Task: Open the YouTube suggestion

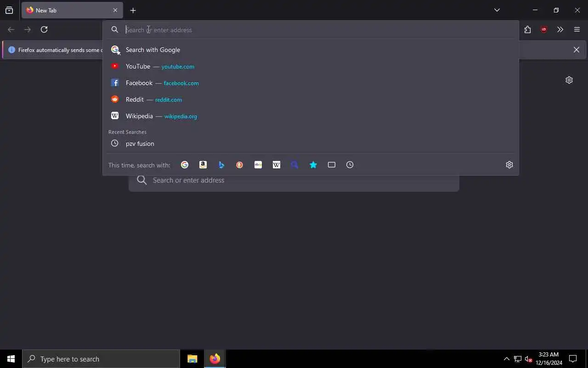Action: click(311, 66)
